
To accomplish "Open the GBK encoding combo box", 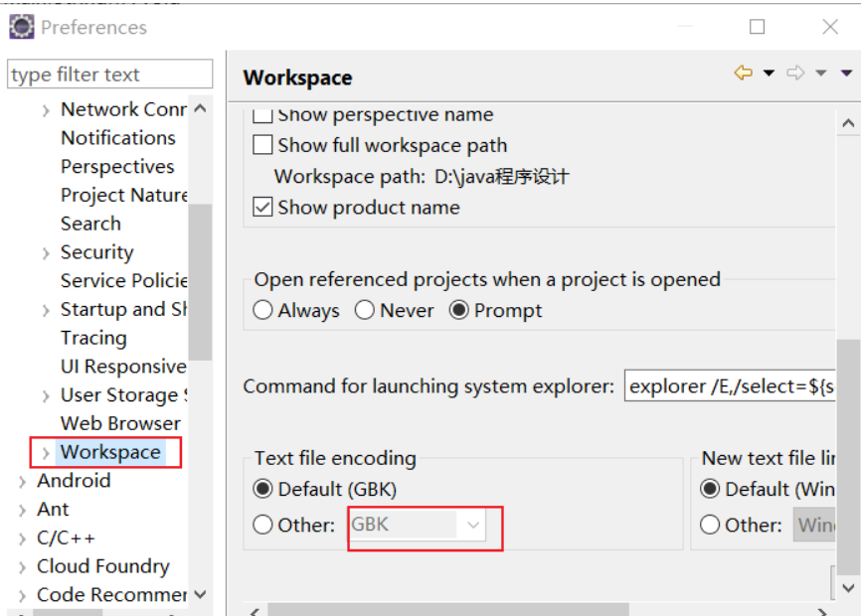I will click(418, 525).
